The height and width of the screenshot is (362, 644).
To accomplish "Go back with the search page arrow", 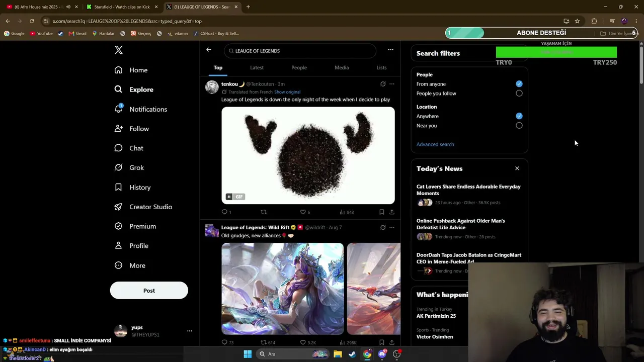I will point(209,50).
